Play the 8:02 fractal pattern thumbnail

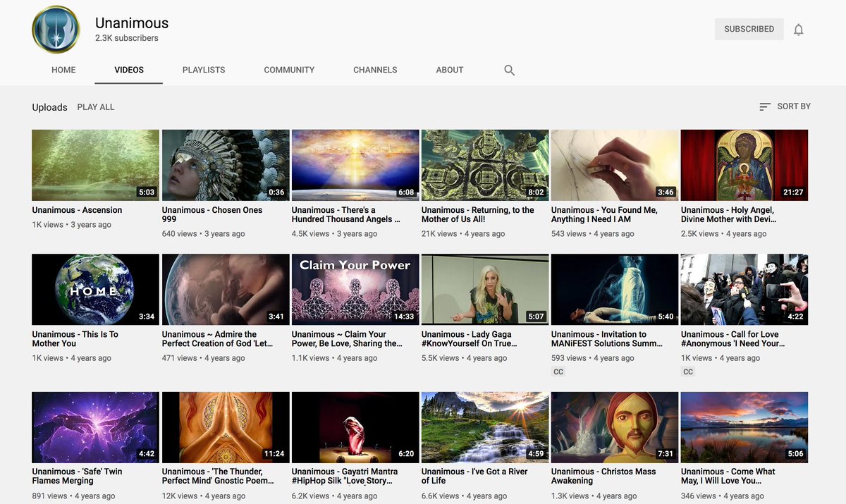485,165
